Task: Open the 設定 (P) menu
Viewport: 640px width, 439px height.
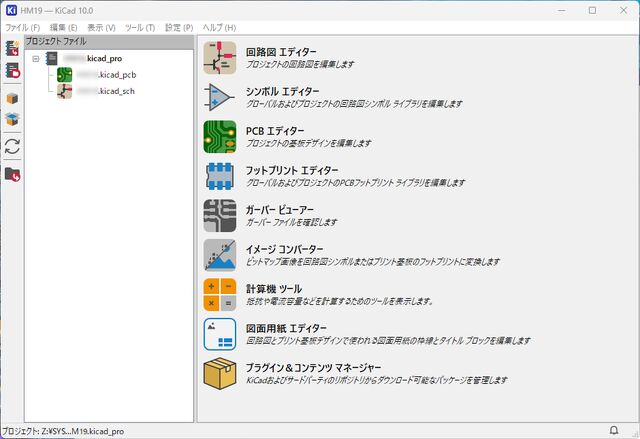Action: coord(179,28)
